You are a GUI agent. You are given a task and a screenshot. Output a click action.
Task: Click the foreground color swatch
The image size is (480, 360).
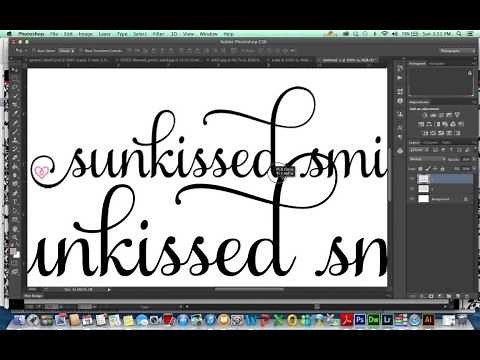tap(13, 252)
